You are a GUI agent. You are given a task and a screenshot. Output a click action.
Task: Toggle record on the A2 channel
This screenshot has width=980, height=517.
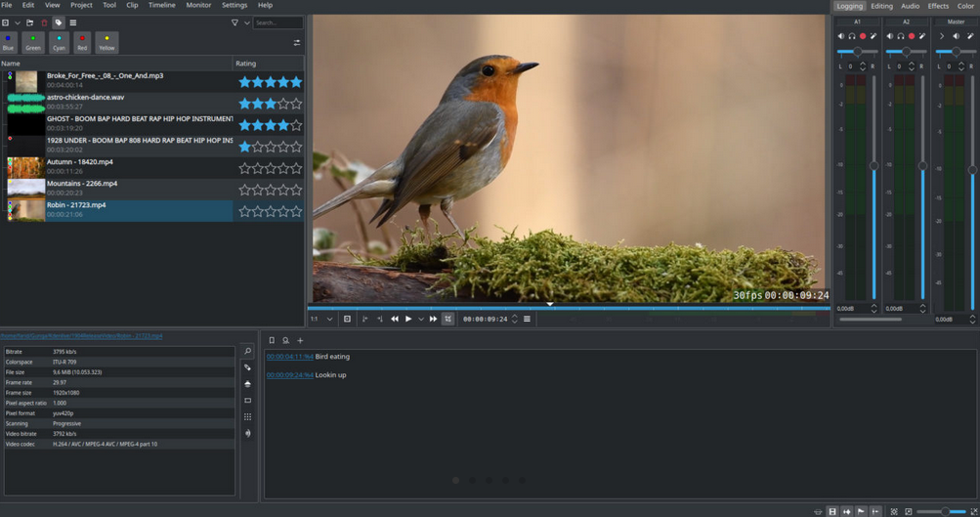(x=912, y=36)
